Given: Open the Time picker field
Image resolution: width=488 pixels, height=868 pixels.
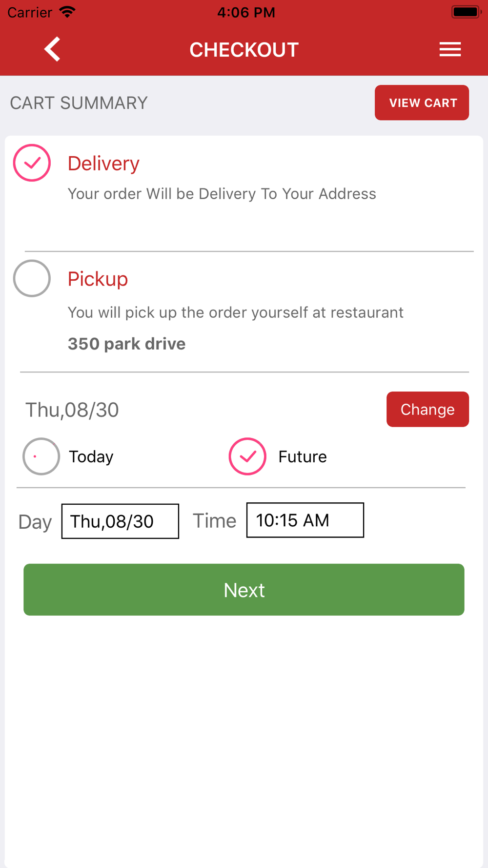Looking at the screenshot, I should point(305,520).
